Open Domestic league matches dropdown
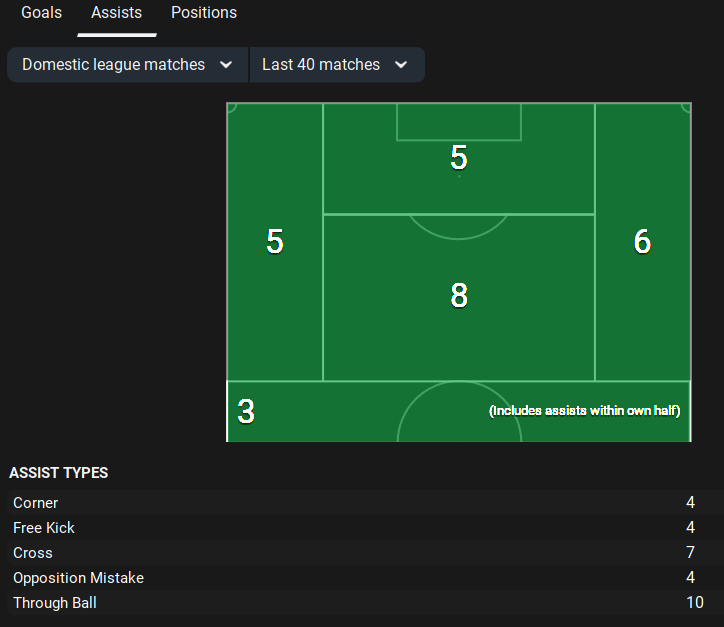The height and width of the screenshot is (627, 724). click(114, 65)
